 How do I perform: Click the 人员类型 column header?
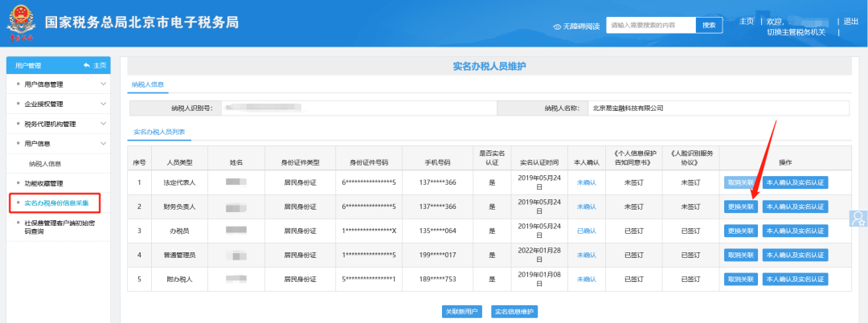180,162
